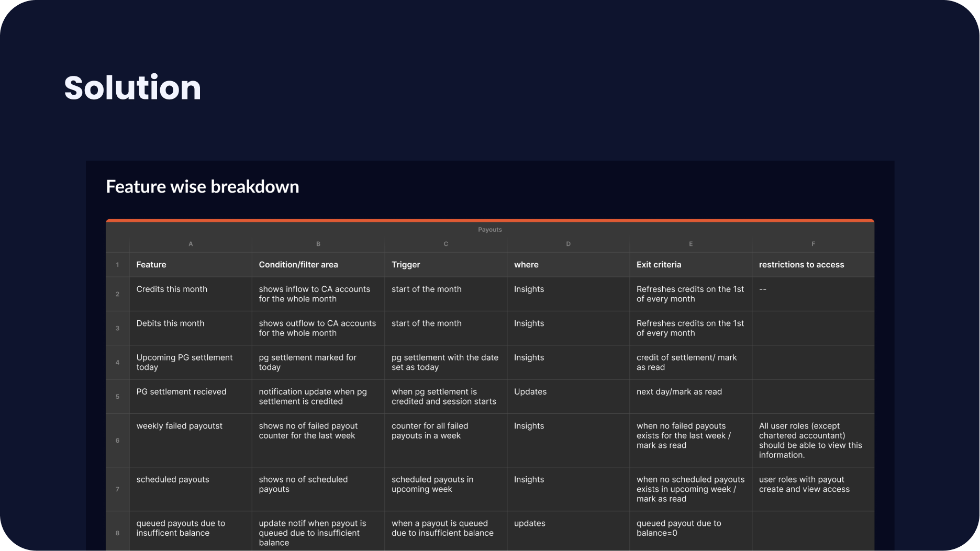The height and width of the screenshot is (551, 980).
Task: Click 'when a payout is queued' trigger cell
Action: 446,531
